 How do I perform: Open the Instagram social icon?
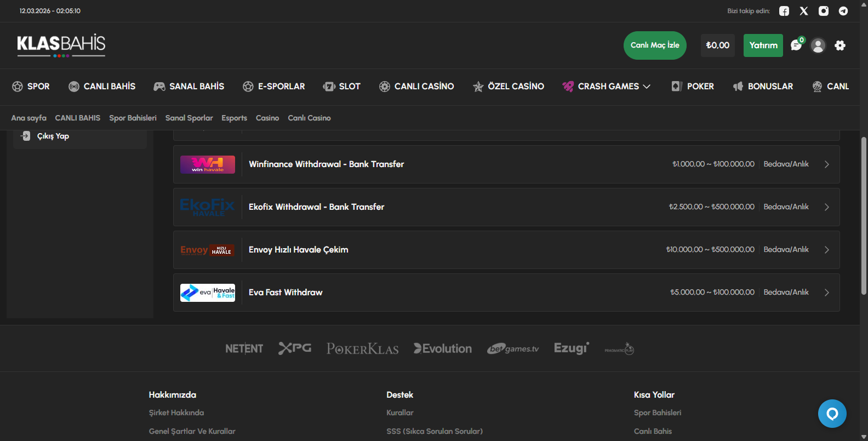[x=824, y=11]
